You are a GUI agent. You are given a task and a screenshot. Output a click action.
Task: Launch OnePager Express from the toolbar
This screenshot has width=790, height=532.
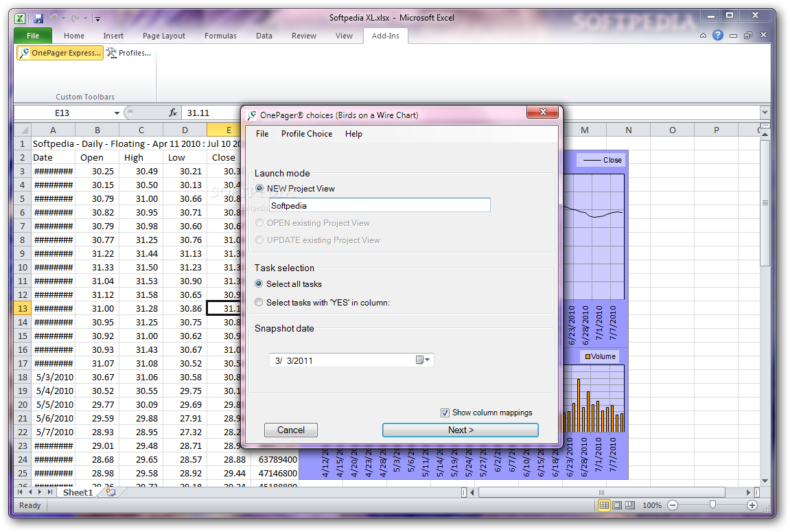click(60, 53)
